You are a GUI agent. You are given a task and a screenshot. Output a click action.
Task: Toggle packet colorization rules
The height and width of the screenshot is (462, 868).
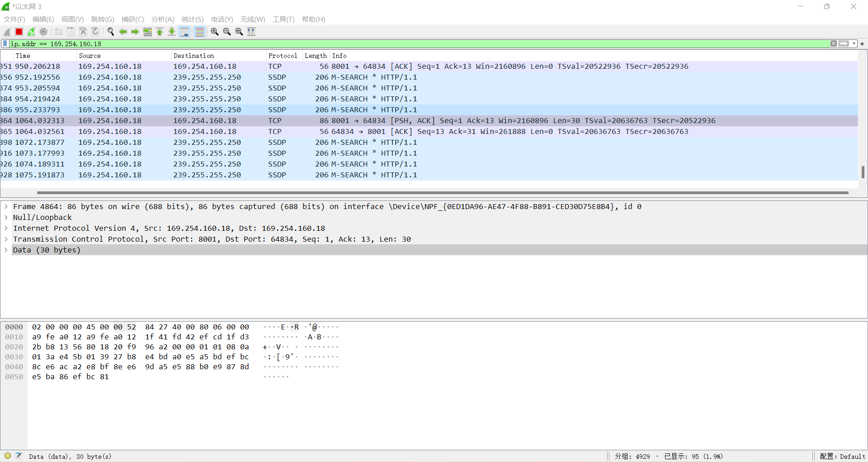click(x=199, y=32)
